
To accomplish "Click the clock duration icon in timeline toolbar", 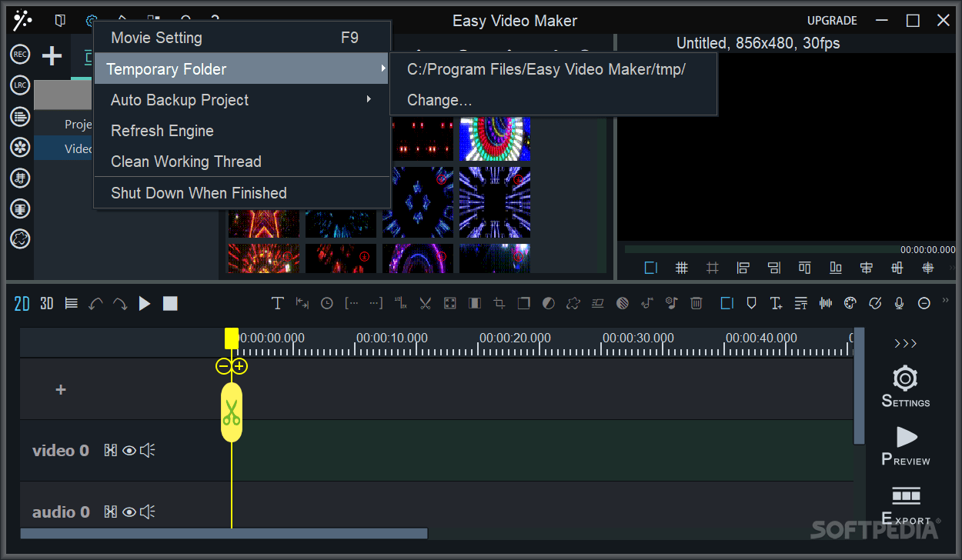I will [x=327, y=303].
